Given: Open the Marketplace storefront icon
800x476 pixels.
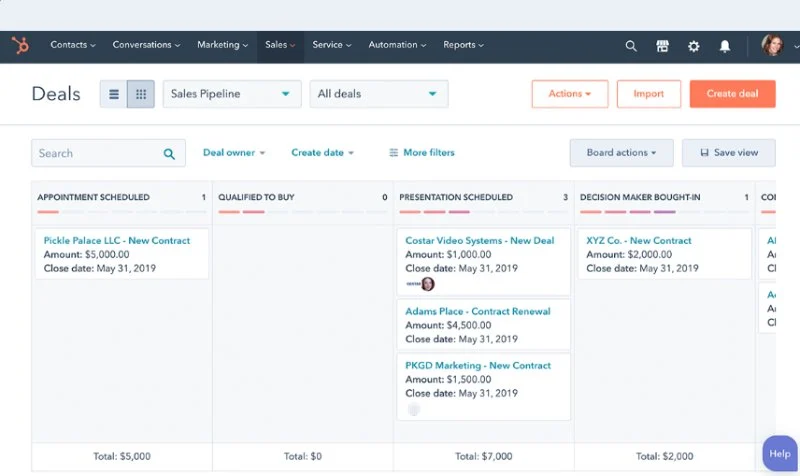Looking at the screenshot, I should [662, 46].
